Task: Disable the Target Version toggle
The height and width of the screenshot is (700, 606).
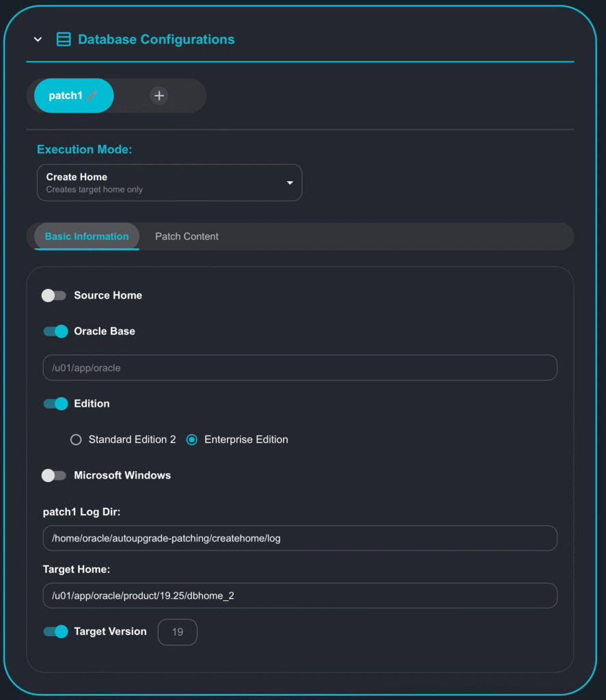Action: [55, 632]
